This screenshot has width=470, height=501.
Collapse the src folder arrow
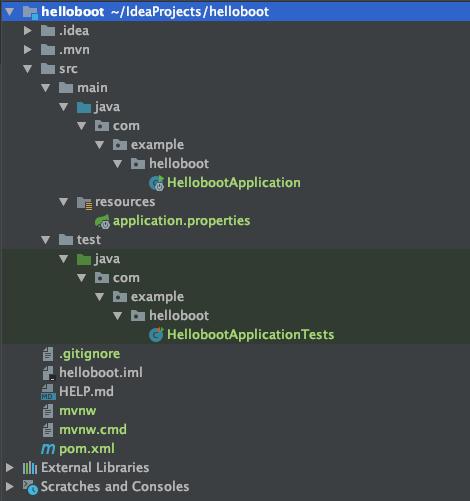tap(28, 69)
